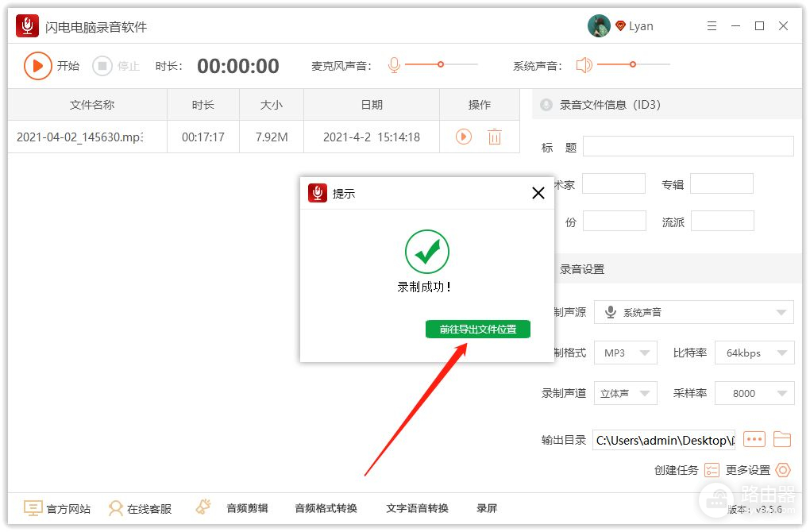Open the 8000 sample rate dropdown
The height and width of the screenshot is (532, 810).
click(x=782, y=393)
